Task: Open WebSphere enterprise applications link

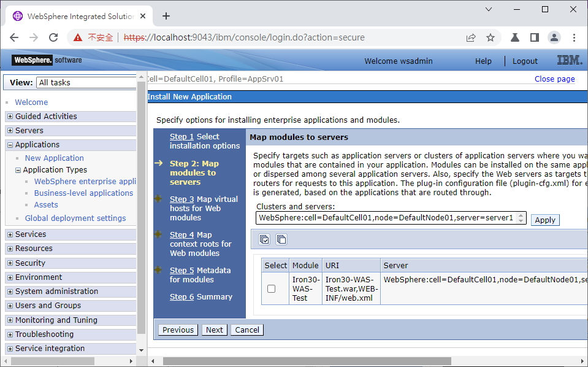Action: [85, 181]
